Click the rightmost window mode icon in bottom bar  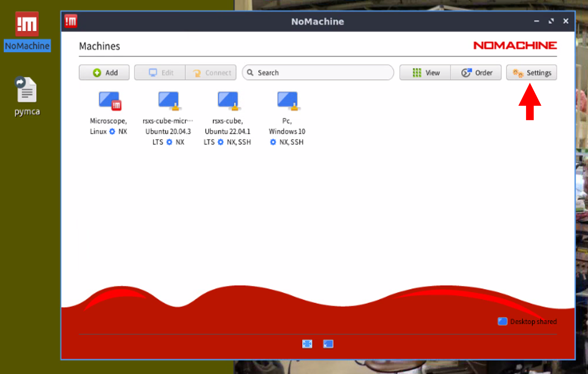click(x=328, y=344)
